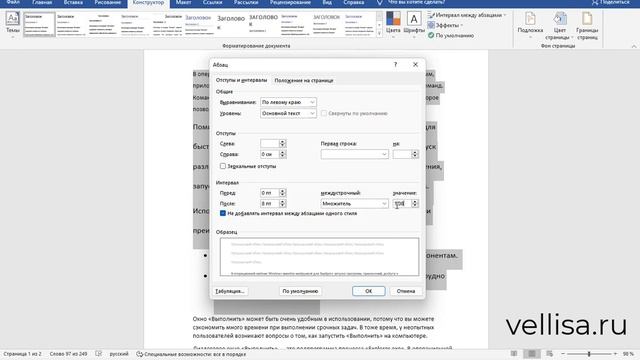
Task: Click the Share (Поделиться) button
Action: (611, 2)
